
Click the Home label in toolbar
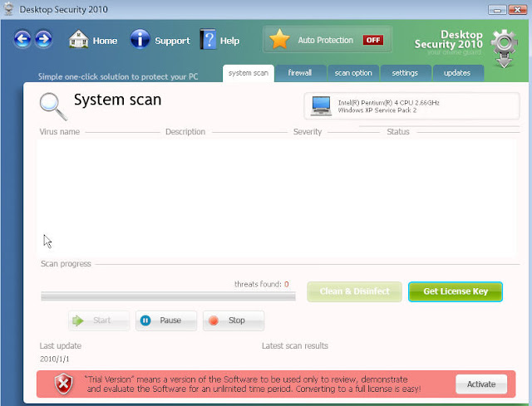point(106,41)
